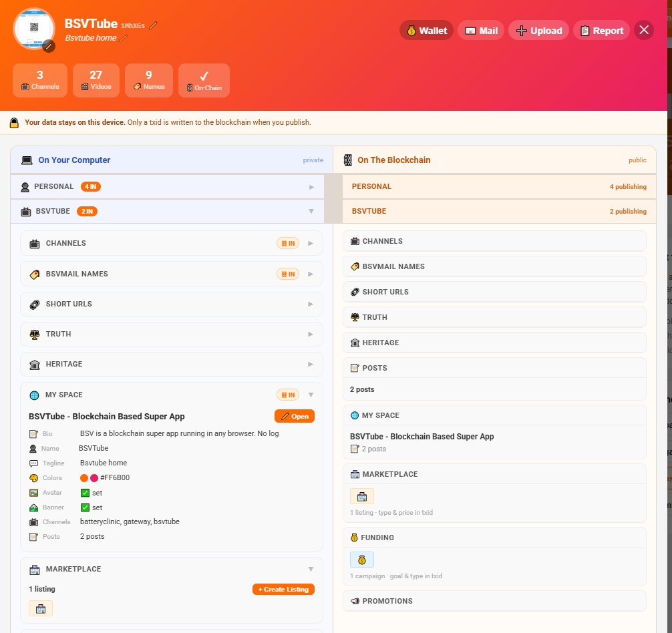This screenshot has height=633, width=672.
Task: Collapse the local MARKETPLACE section arrow
Action: click(x=311, y=569)
